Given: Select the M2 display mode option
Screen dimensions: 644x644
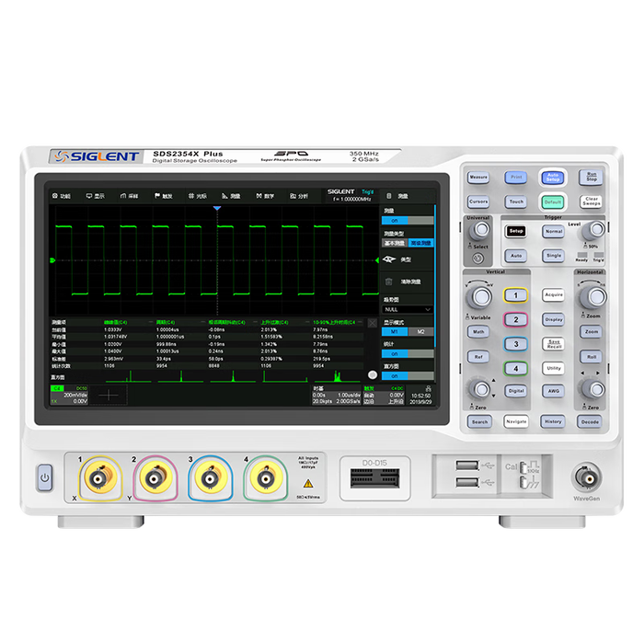Looking at the screenshot, I should (x=420, y=331).
